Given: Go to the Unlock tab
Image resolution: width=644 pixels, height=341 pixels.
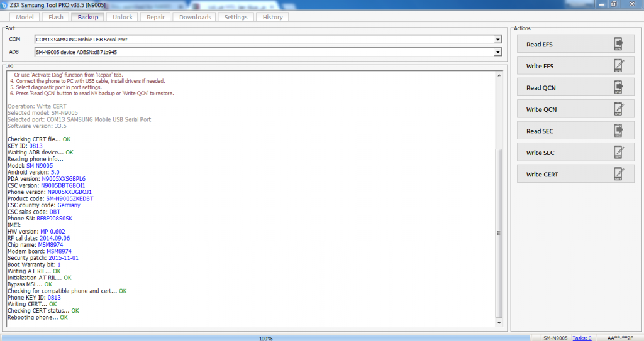Looking at the screenshot, I should [123, 17].
